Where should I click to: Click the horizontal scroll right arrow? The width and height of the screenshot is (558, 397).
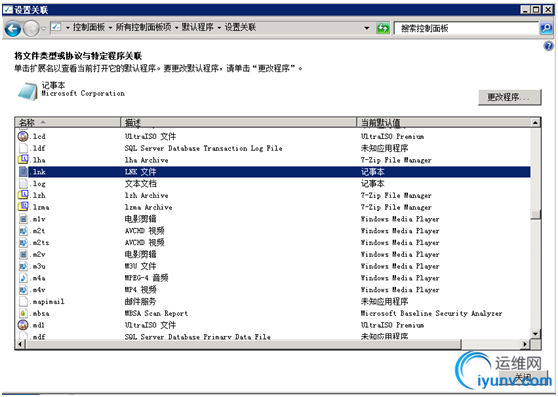pyautogui.click(x=525, y=344)
